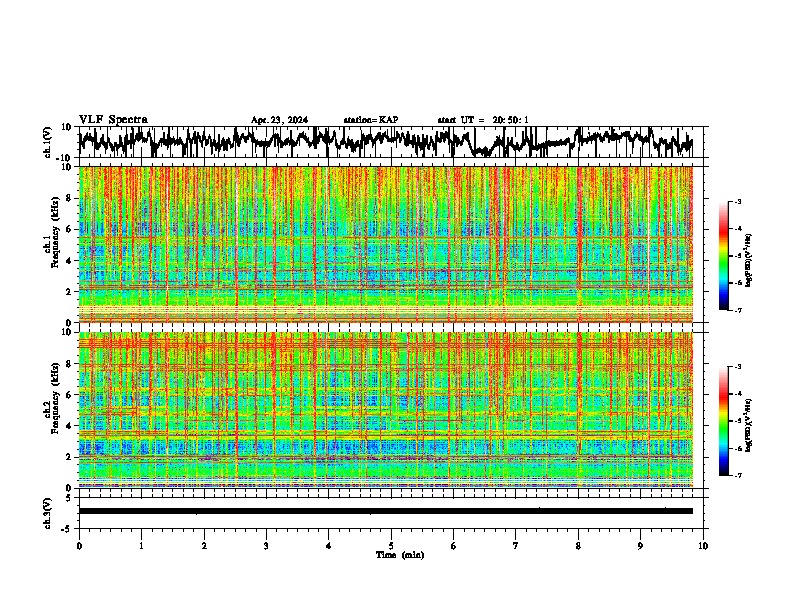The width and height of the screenshot is (792, 612).
Task: Click the ch.1 voltage waveform trace panel
Action: point(391,142)
